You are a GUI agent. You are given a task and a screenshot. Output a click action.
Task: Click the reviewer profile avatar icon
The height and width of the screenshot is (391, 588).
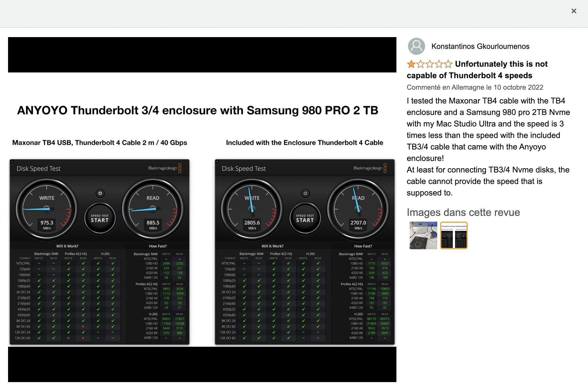(x=416, y=46)
